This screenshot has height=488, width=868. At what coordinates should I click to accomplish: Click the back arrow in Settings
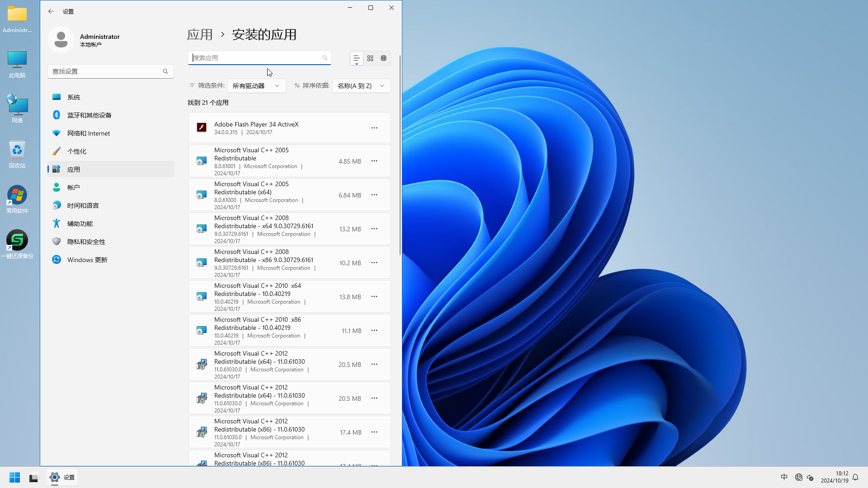coord(51,11)
